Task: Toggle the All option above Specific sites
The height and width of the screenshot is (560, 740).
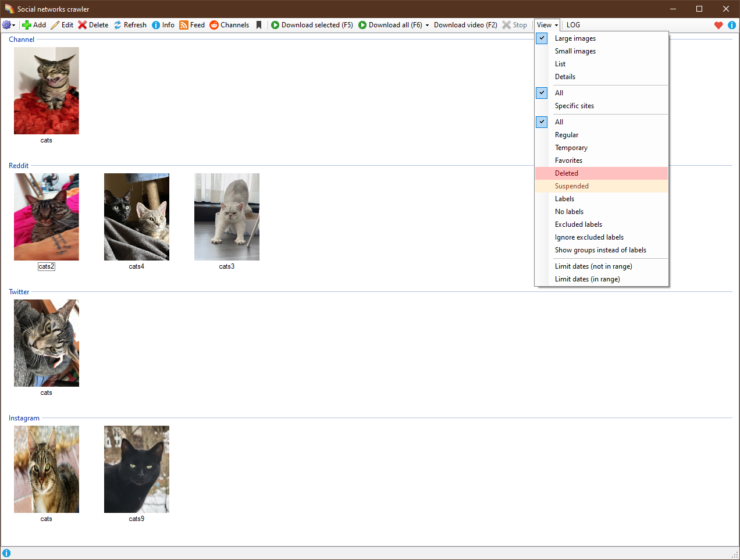Action: tap(542, 93)
